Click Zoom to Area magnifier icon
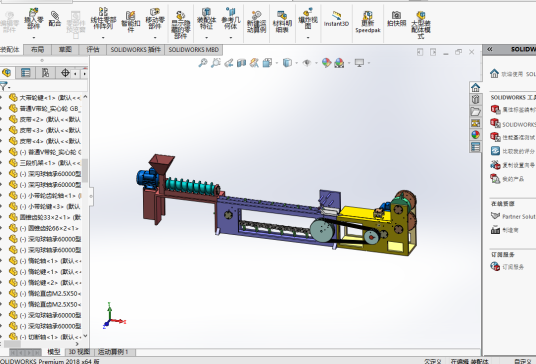 click(216, 63)
